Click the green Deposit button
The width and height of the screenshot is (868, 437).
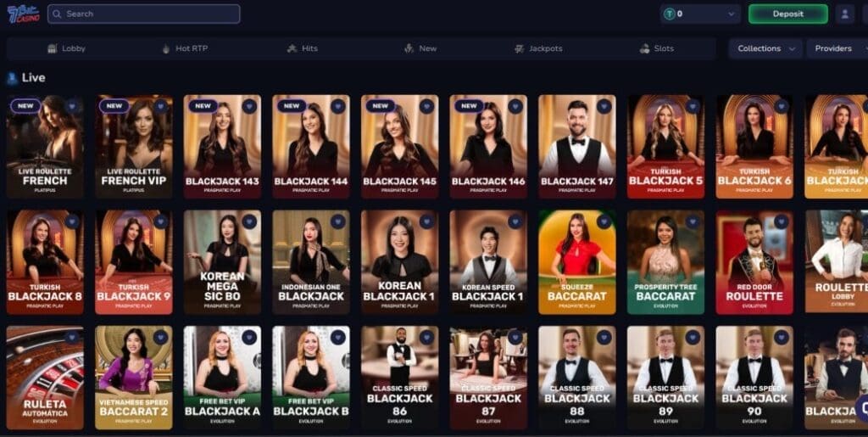pos(787,14)
